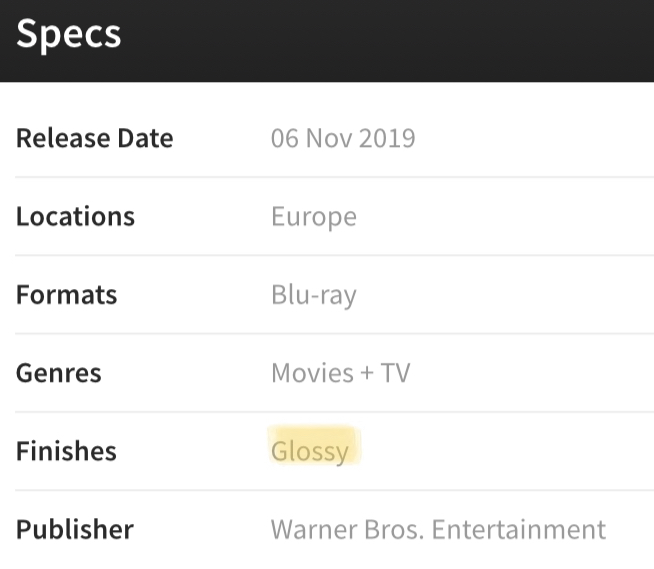This screenshot has width=654, height=569.
Task: Click the Finishes row label
Action: tap(66, 451)
